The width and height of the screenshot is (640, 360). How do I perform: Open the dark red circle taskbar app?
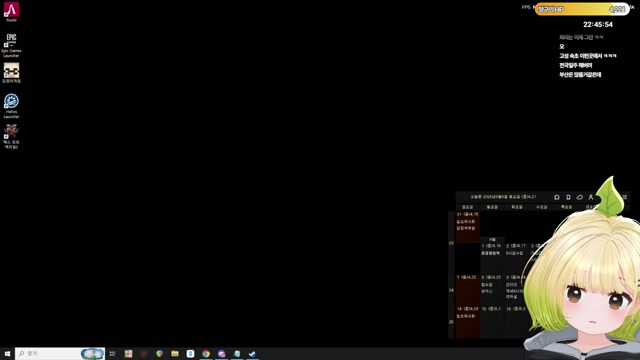(x=144, y=353)
